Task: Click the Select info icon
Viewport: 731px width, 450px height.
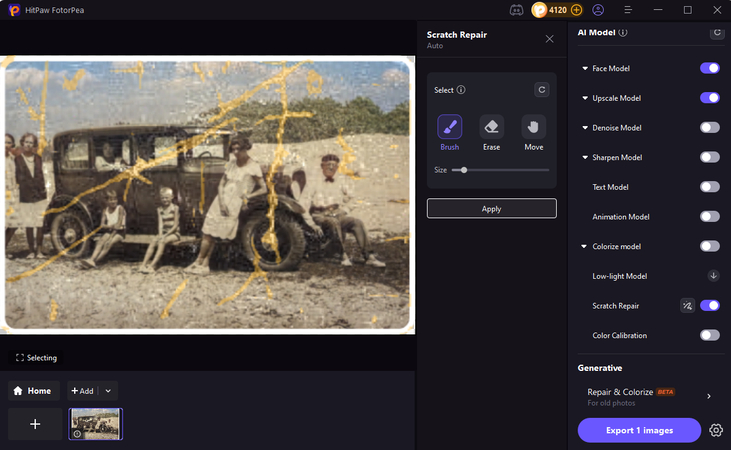Action: point(461,90)
